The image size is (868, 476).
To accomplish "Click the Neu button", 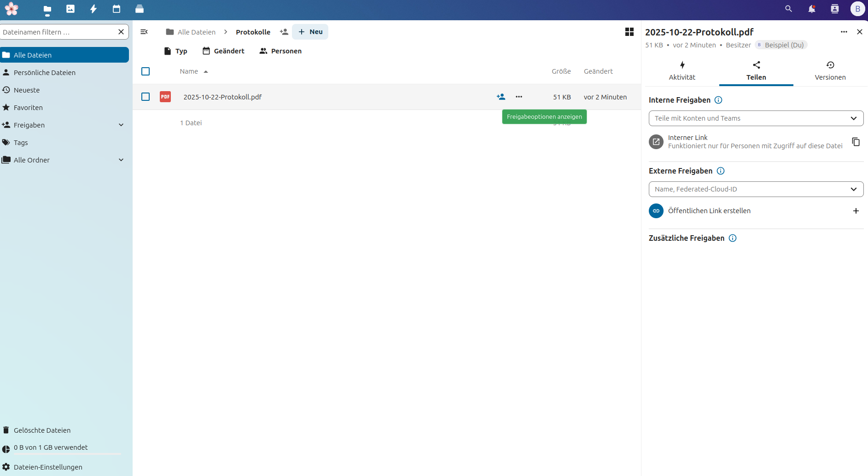I will tap(310, 32).
